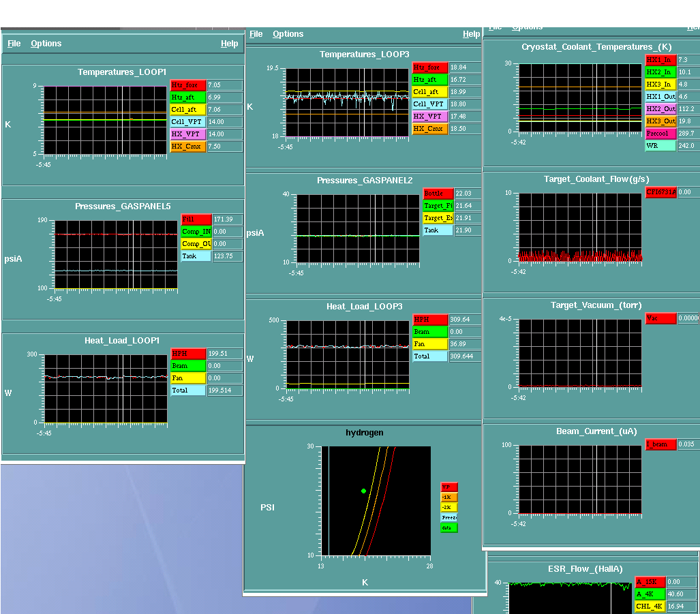Viewport: 700px width, 614px height.
Task: Open File menu in the Temperatures_LOOP1 window
Action: pyautogui.click(x=14, y=44)
